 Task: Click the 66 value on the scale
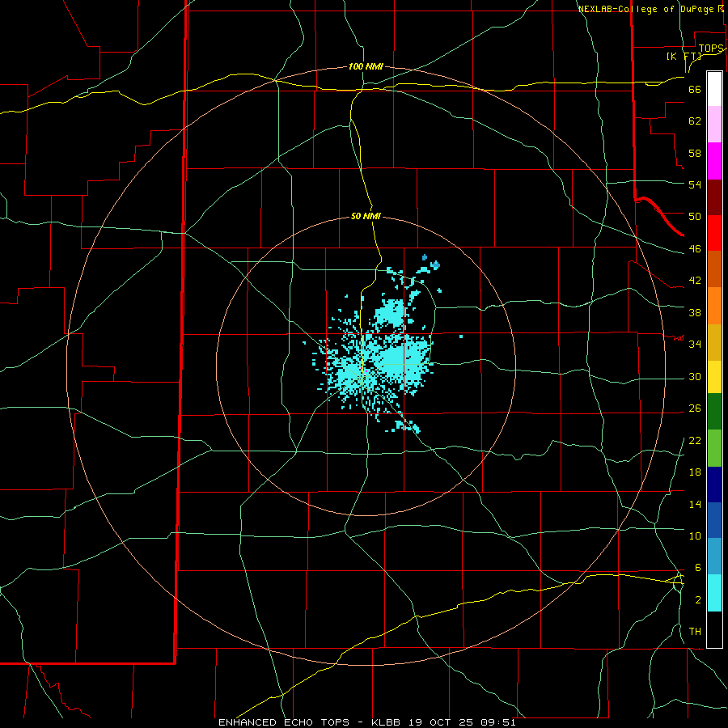pos(695,90)
